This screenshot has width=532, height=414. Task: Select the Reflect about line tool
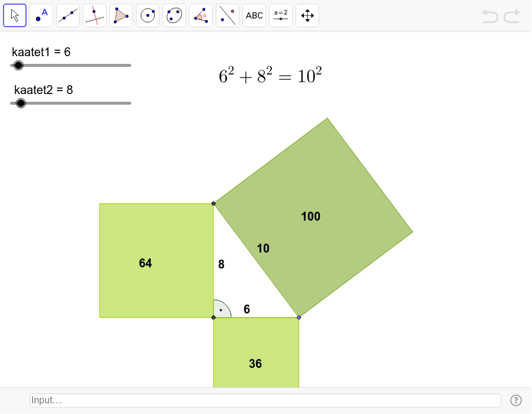click(228, 15)
